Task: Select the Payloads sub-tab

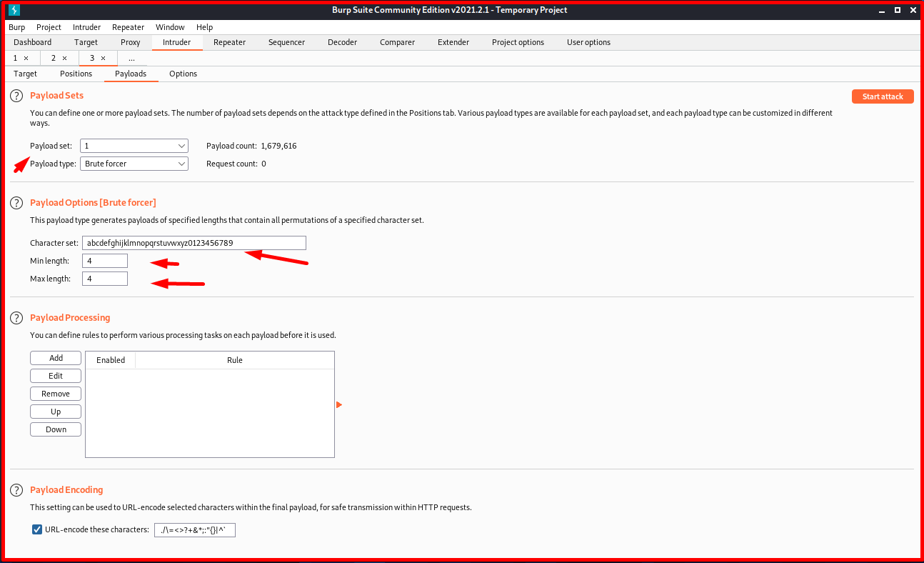Action: pos(131,74)
